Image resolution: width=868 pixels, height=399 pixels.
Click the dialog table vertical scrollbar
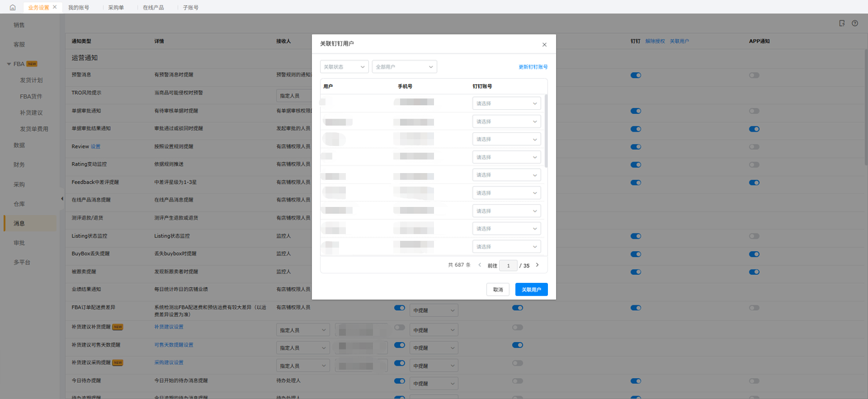[546, 130]
